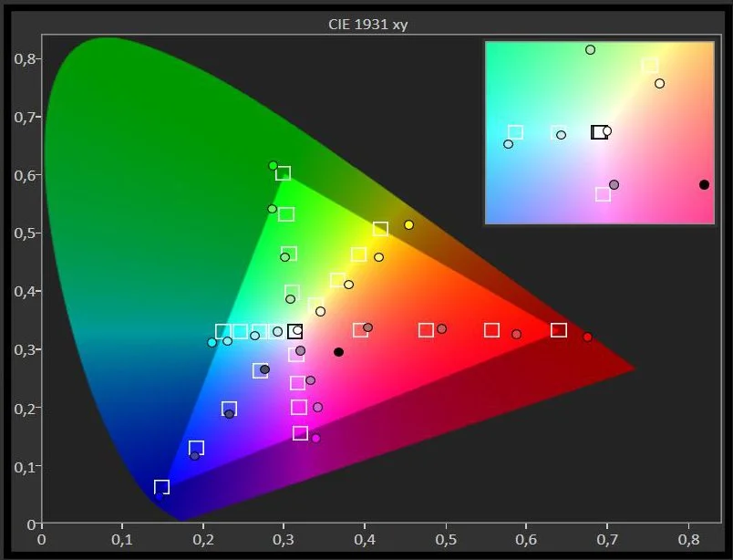This screenshot has height=560, width=733.
Task: Select the green measured dot above the green target
Action: [271, 165]
